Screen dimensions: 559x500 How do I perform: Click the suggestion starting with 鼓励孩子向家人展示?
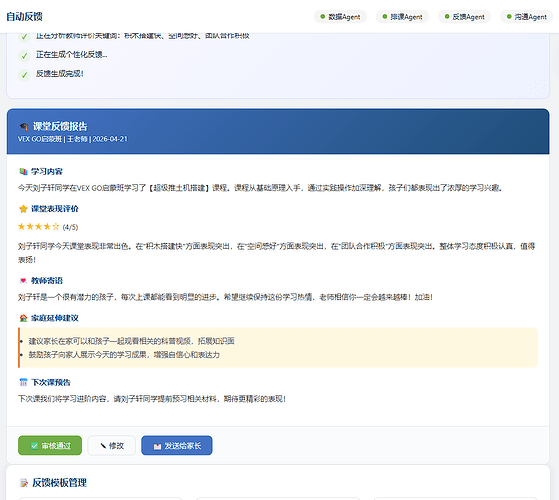124,355
